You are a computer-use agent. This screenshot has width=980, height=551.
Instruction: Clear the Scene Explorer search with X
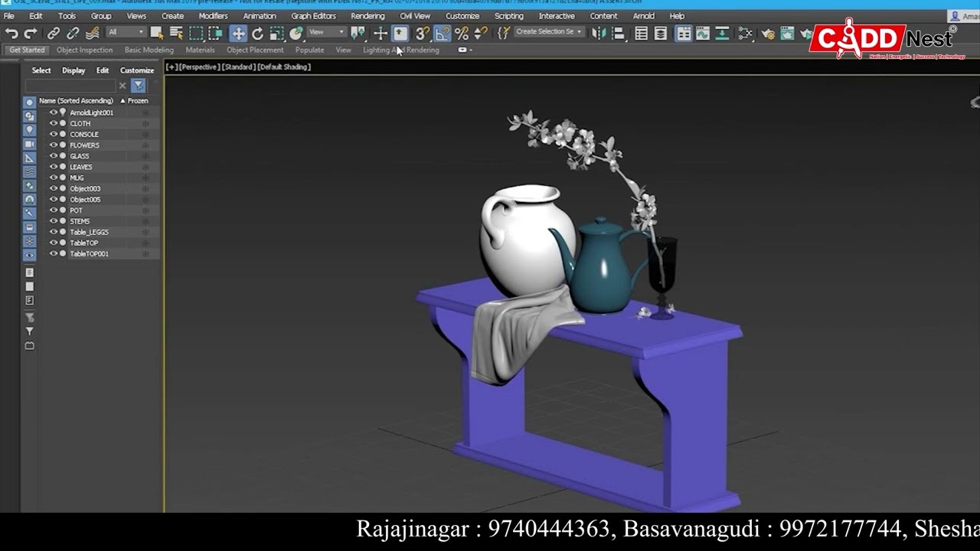click(x=122, y=86)
